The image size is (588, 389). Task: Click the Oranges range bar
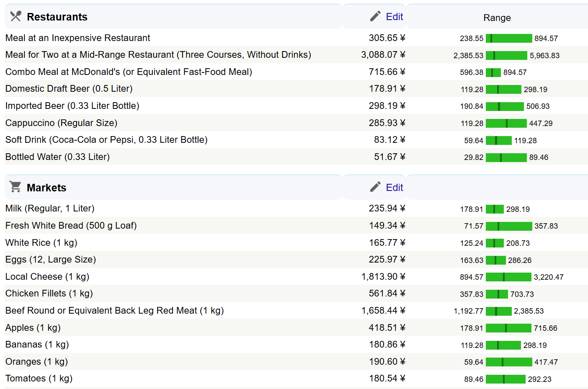point(508,362)
